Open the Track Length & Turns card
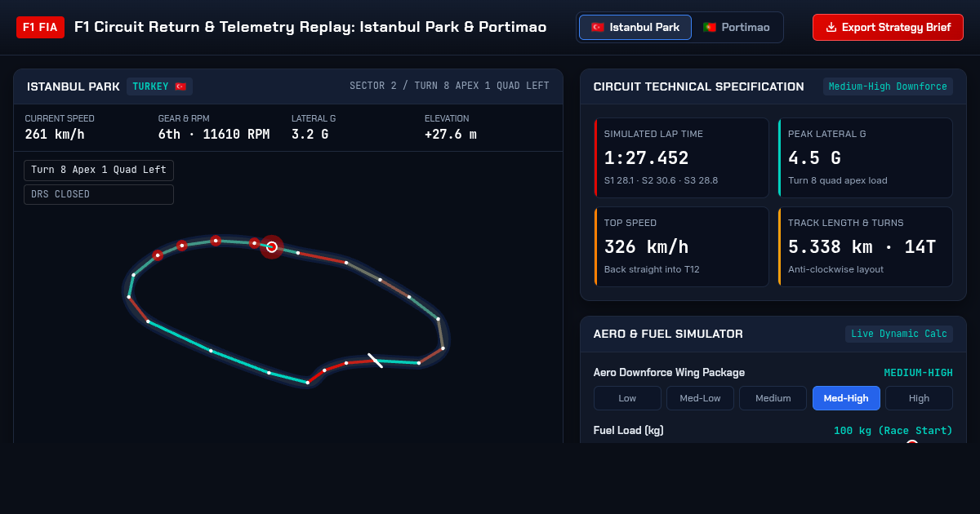The height and width of the screenshot is (514, 980). click(x=866, y=246)
